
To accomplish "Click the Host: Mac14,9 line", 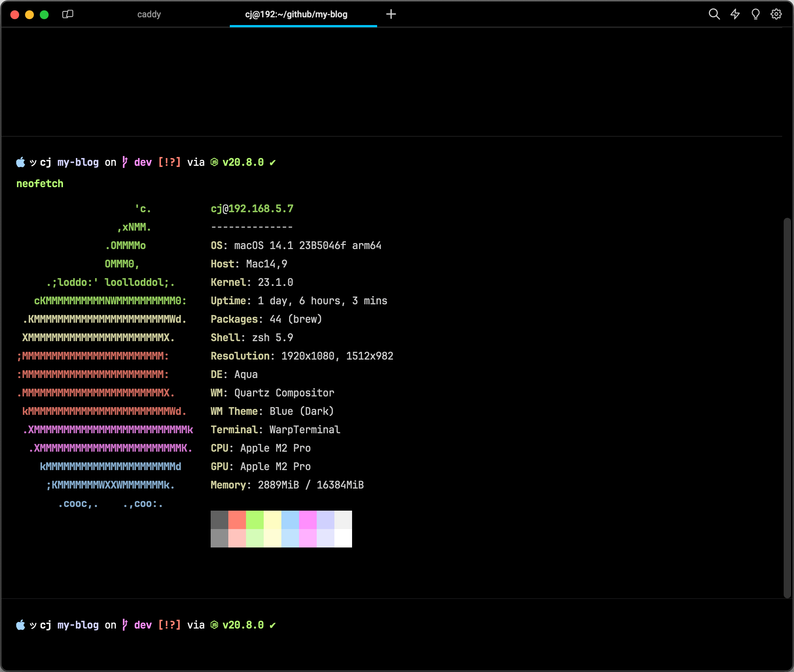I will point(249,264).
